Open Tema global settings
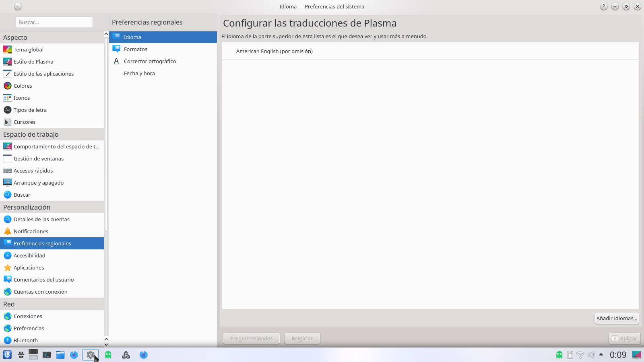 click(52, 49)
